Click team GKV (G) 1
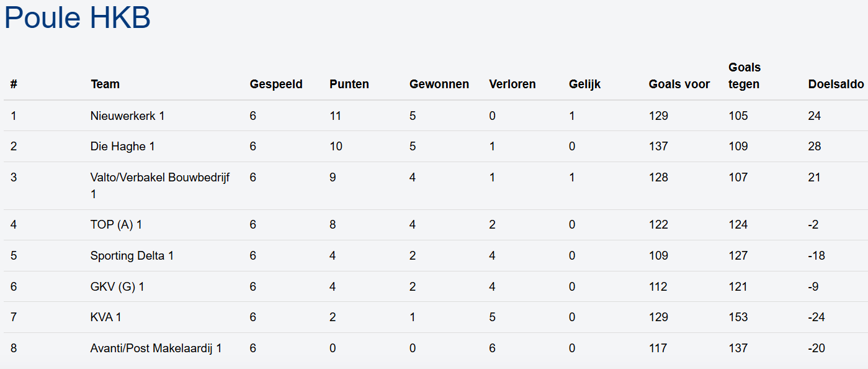The width and height of the screenshot is (868, 369). 117,287
